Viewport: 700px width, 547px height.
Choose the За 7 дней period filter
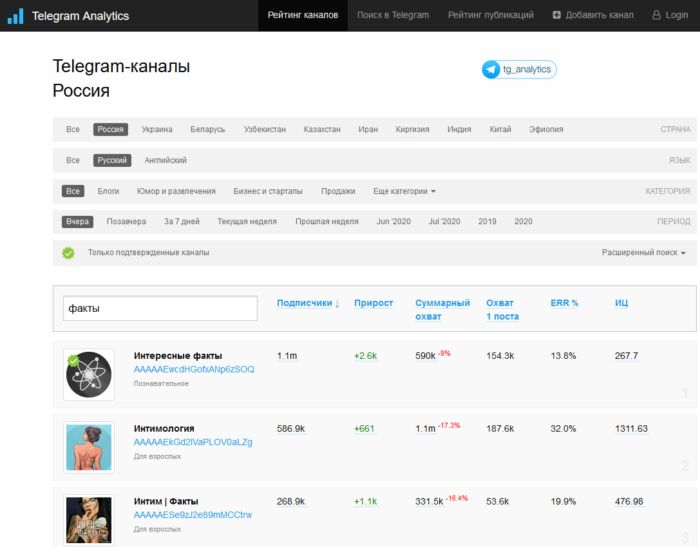[x=182, y=221]
